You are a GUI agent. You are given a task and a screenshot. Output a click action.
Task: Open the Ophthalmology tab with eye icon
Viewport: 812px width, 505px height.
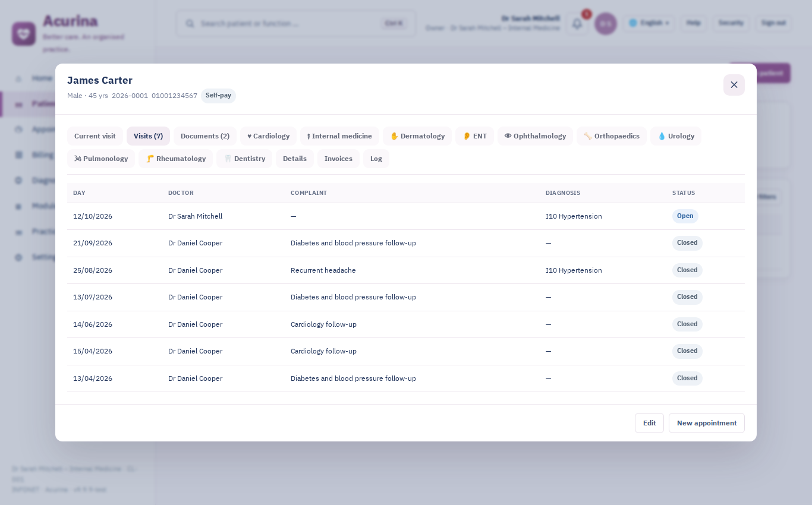[x=535, y=136]
